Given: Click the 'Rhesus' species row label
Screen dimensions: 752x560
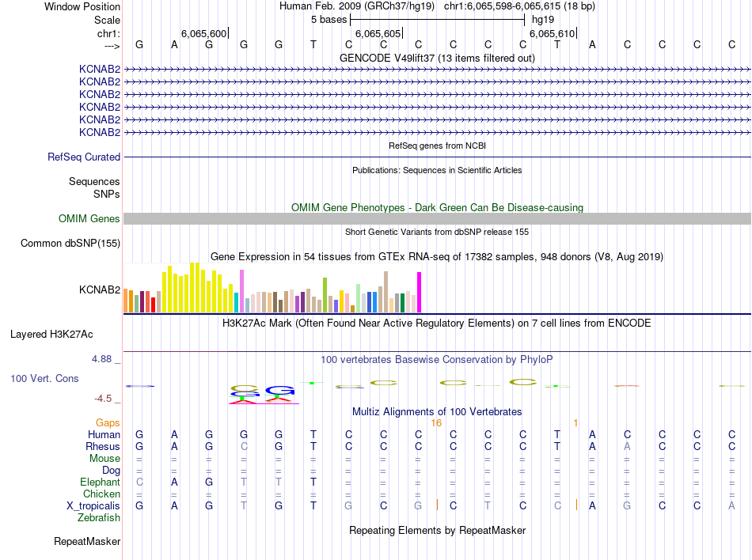Looking at the screenshot, I should pos(103,446).
